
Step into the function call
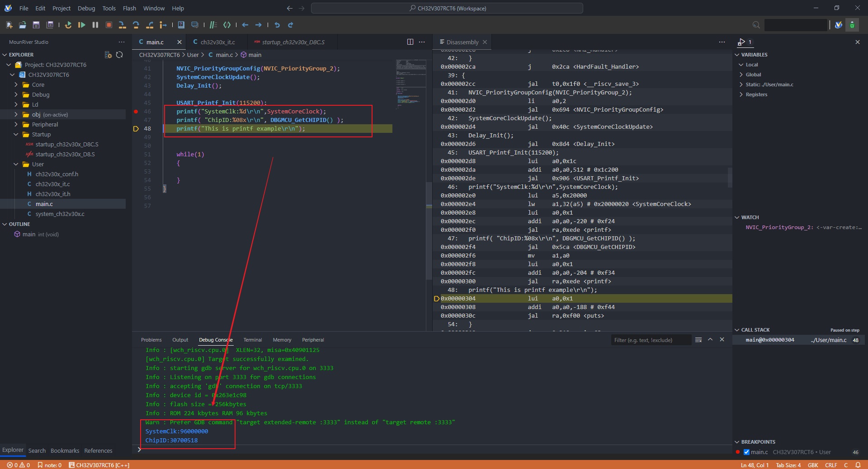[123, 25]
